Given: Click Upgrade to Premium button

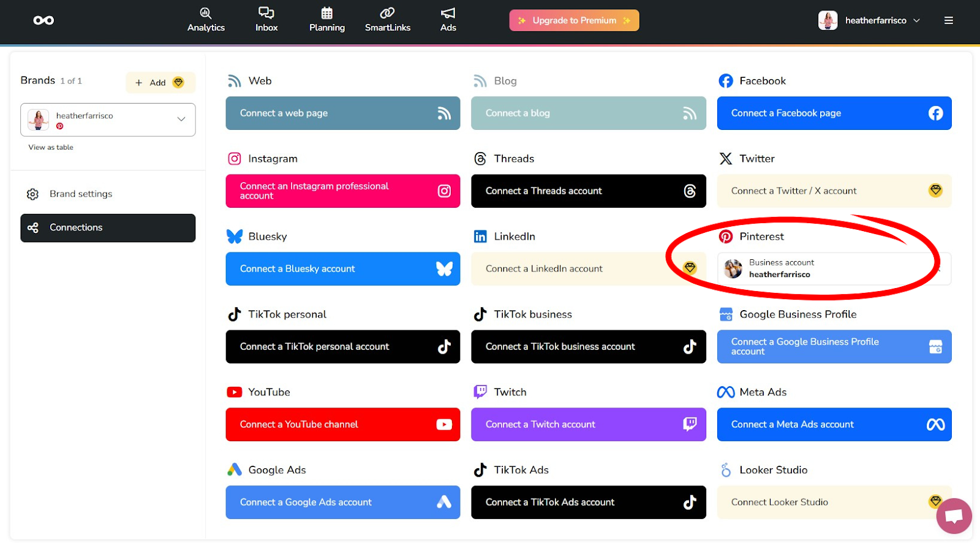Looking at the screenshot, I should click(574, 20).
